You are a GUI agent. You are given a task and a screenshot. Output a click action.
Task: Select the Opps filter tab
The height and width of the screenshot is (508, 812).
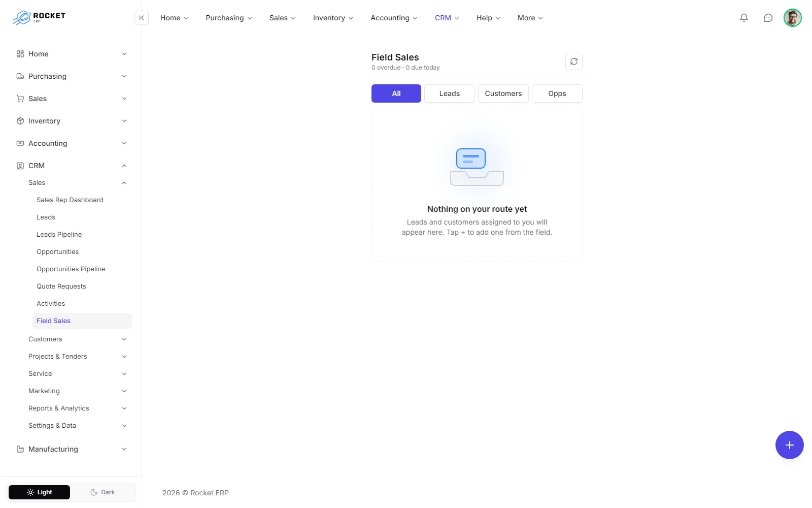click(557, 93)
